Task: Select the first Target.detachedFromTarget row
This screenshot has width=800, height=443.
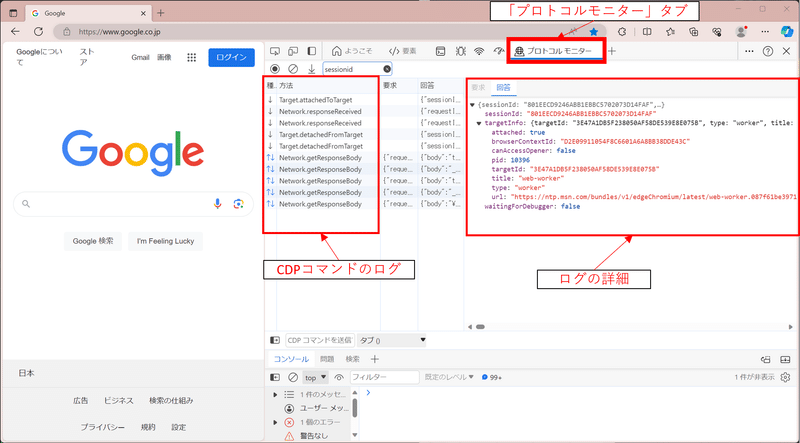Action: pyautogui.click(x=364, y=135)
